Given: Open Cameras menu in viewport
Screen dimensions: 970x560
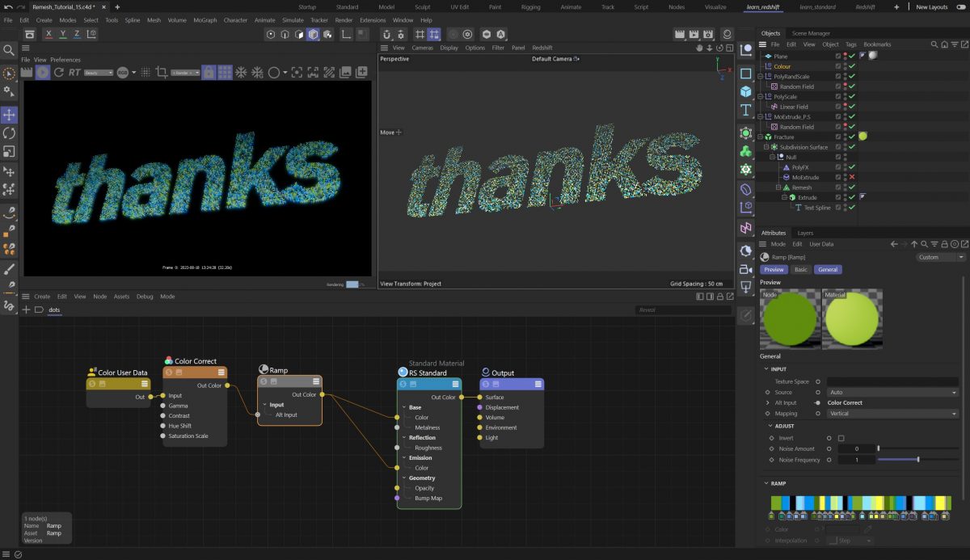Looking at the screenshot, I should coord(423,48).
